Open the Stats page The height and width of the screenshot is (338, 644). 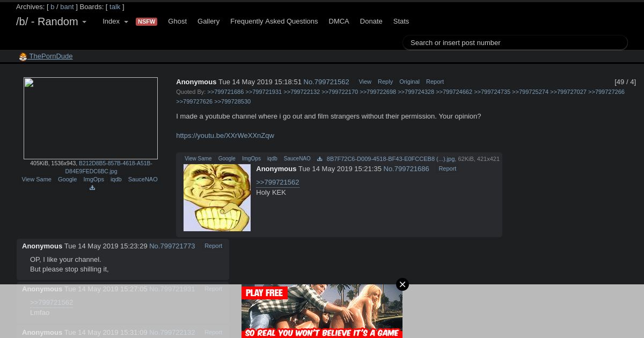(401, 21)
